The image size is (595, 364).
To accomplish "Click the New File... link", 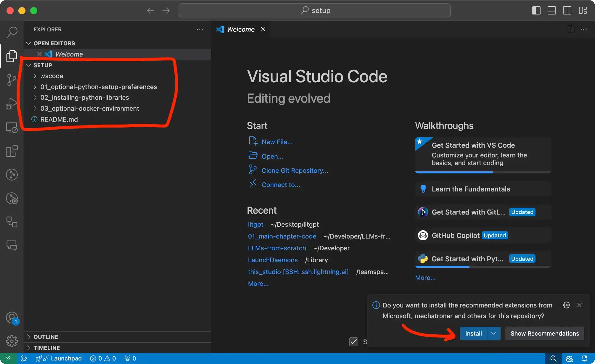I will point(277,142).
